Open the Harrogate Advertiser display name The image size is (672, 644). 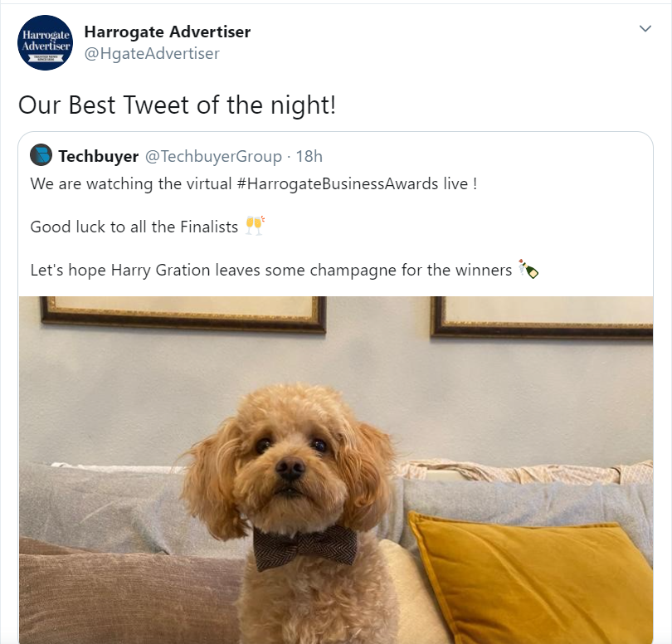[x=167, y=32]
